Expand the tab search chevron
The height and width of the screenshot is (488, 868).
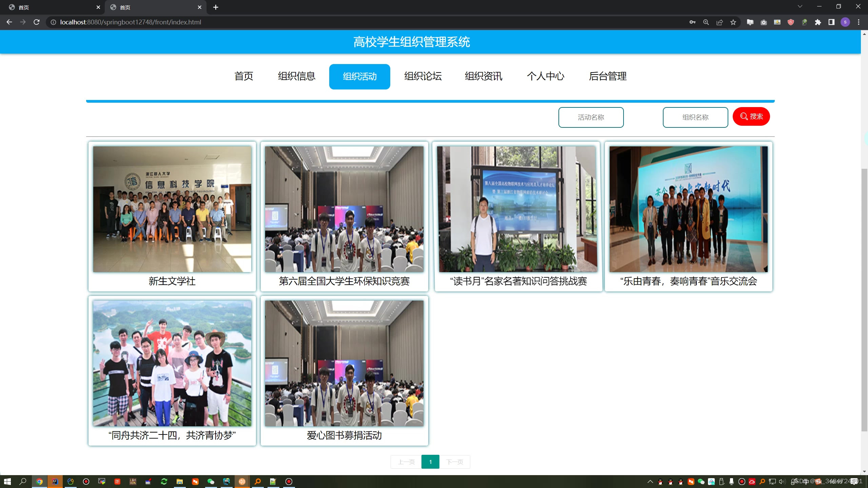coord(800,7)
